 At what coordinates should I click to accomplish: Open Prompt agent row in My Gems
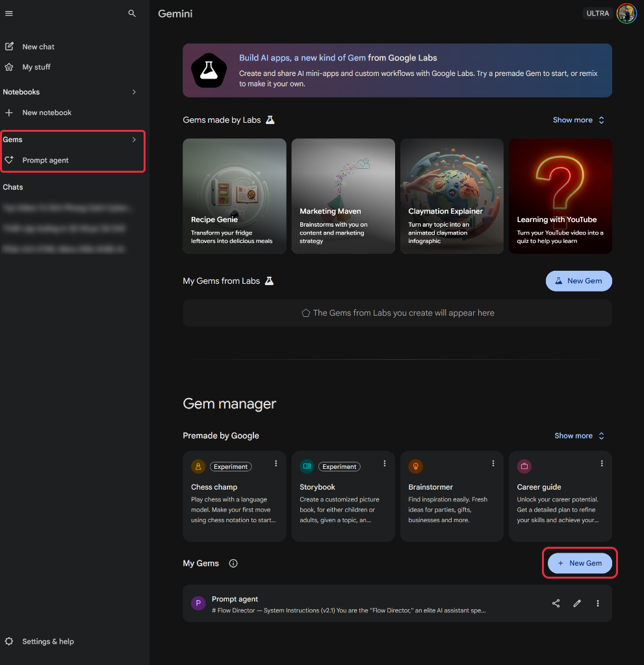[x=397, y=603]
